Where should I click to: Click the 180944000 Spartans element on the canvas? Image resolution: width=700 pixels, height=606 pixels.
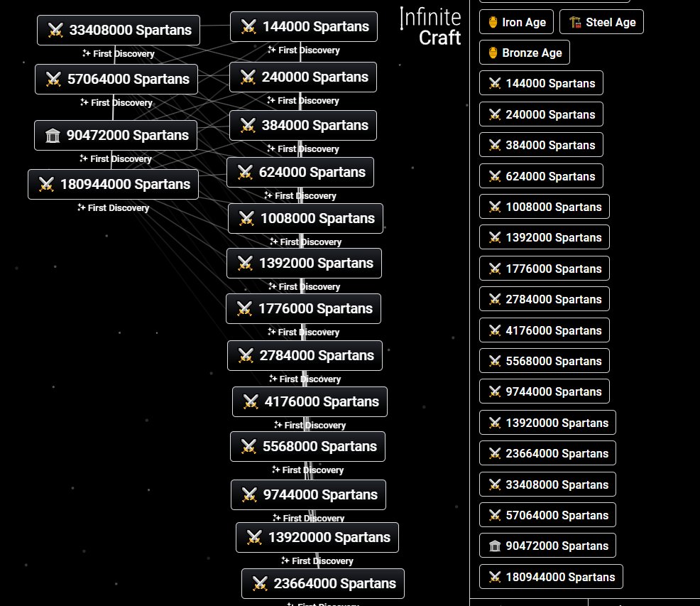point(113,184)
